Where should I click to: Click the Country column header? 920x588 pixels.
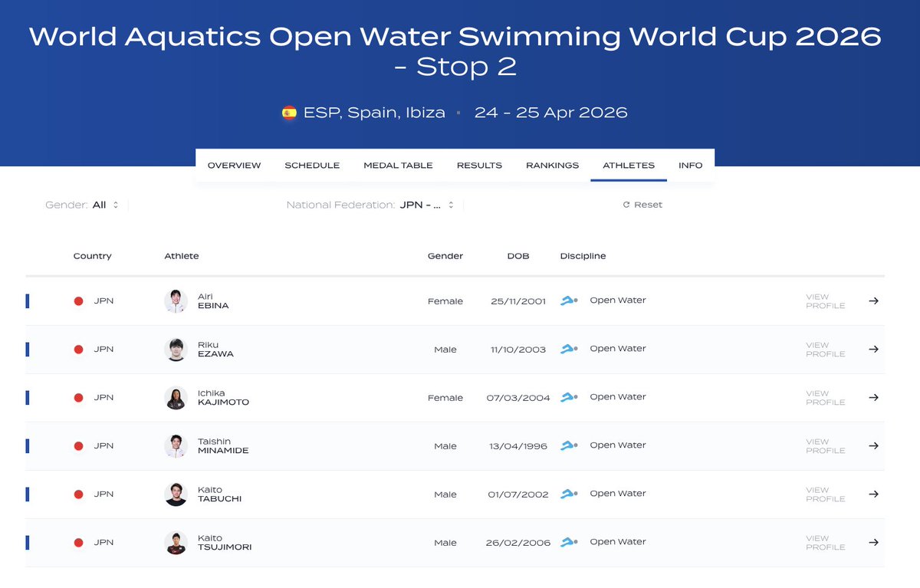(x=92, y=256)
